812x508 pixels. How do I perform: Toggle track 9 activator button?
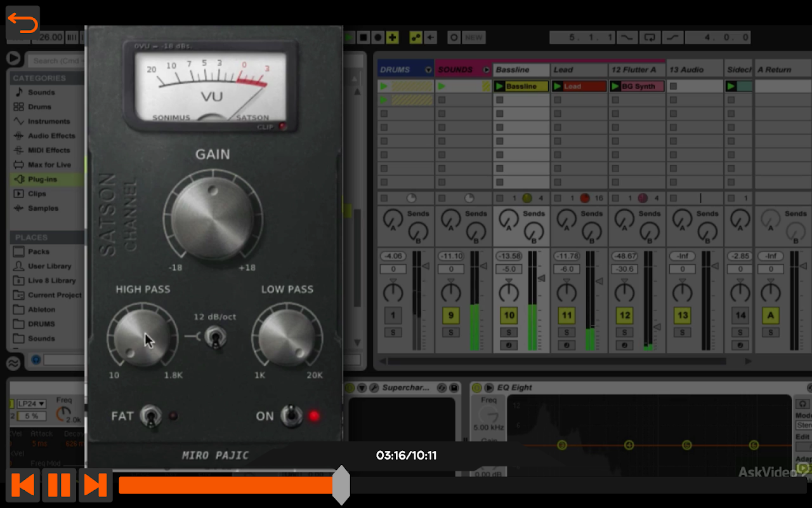(450, 316)
